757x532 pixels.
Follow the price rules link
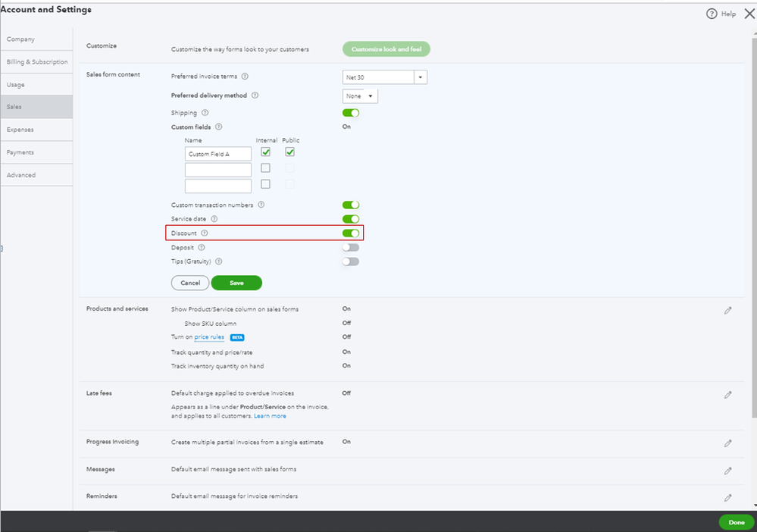pos(209,337)
